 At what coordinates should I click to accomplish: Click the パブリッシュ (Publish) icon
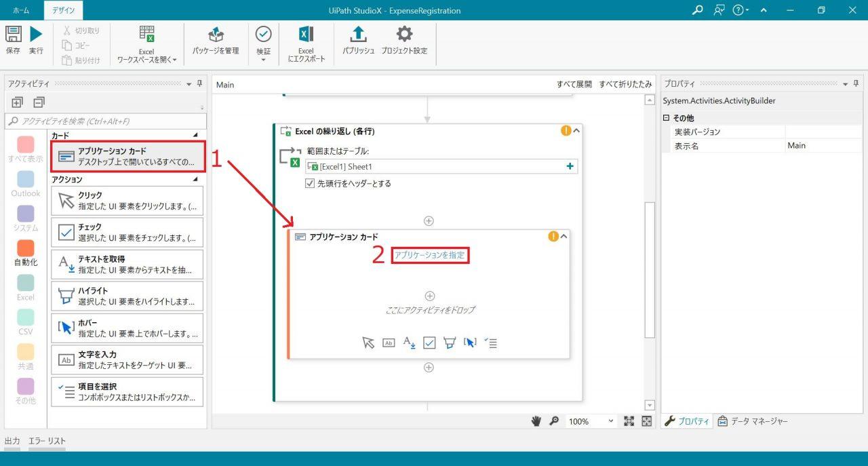tap(358, 41)
